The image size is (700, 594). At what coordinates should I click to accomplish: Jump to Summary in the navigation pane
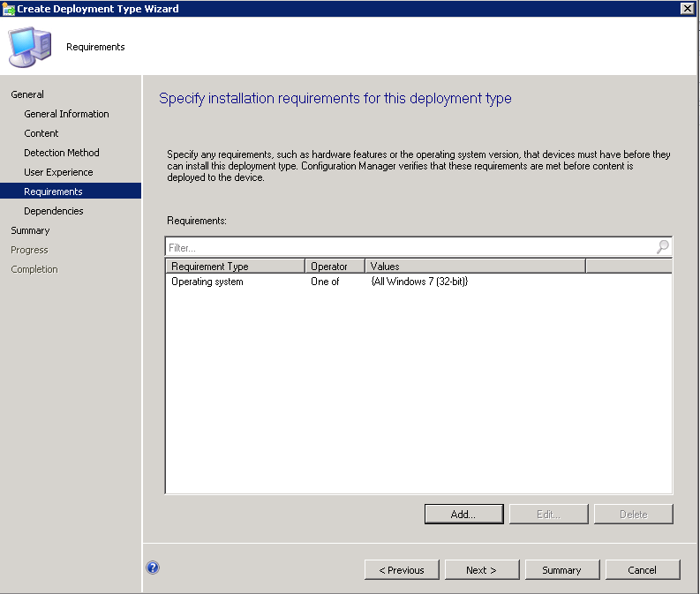pos(30,230)
